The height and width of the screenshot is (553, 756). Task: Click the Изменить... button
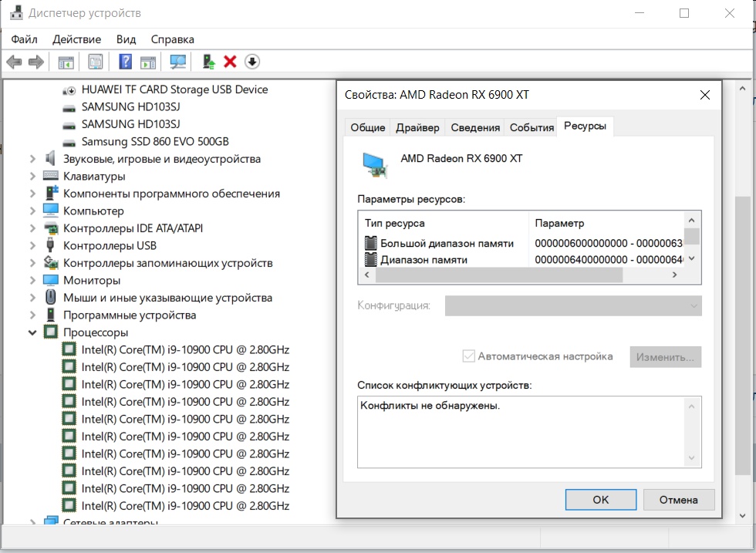click(x=665, y=357)
